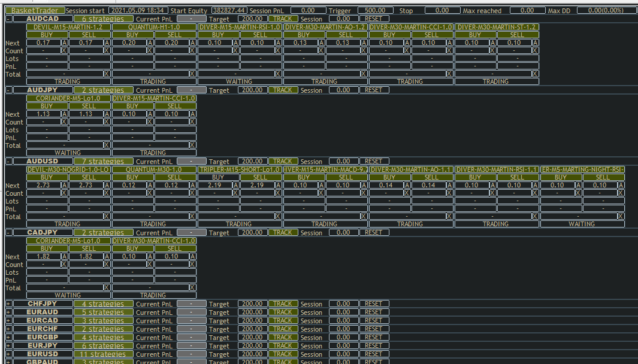Viewport: 638px width, 364px height.
Task: Toggle SELL for DIVER-M30-MARTIN-RSI-1.1 in AUDUSD
Action: coord(517,177)
